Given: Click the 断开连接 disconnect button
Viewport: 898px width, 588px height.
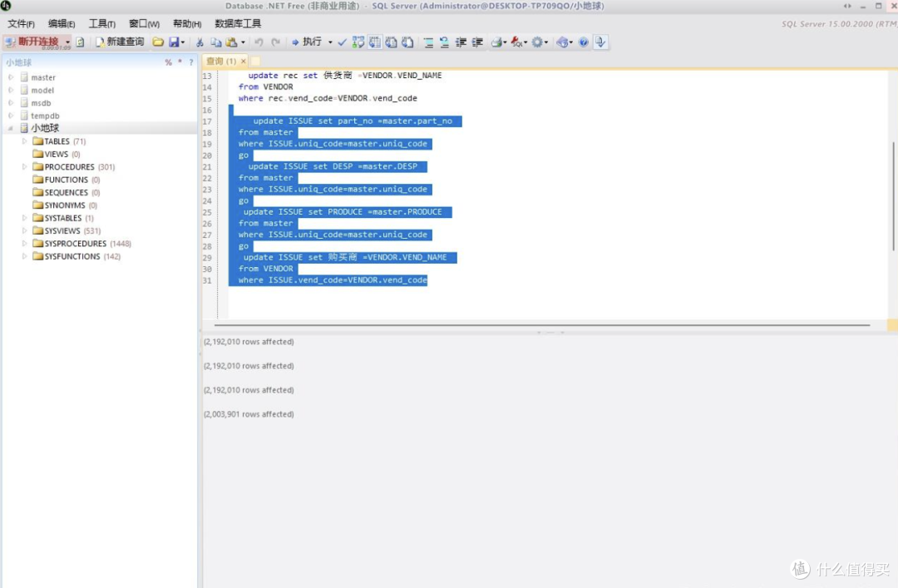Looking at the screenshot, I should (32, 42).
